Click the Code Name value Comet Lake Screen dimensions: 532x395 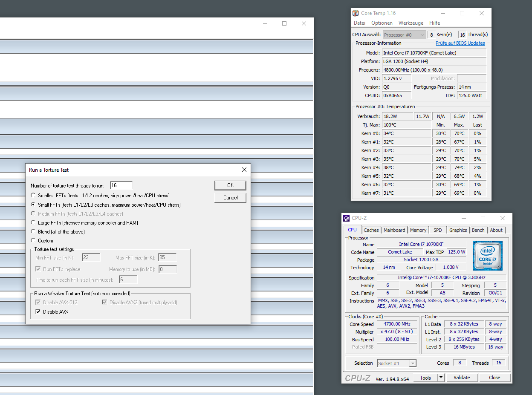click(400, 252)
